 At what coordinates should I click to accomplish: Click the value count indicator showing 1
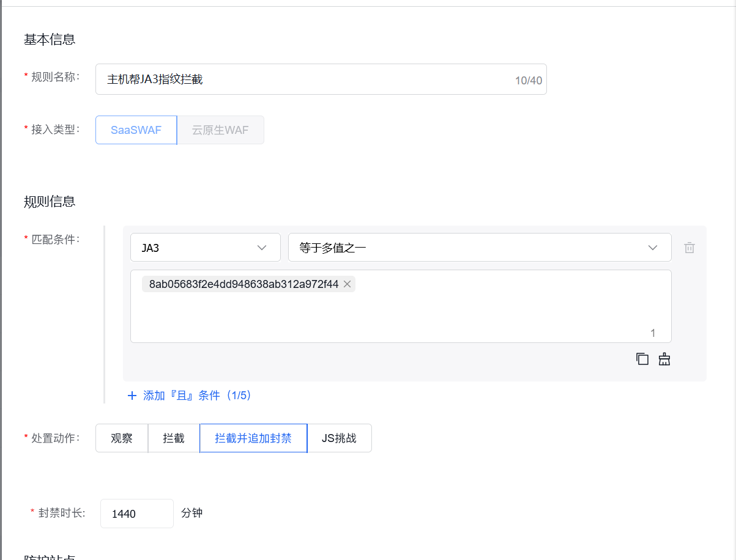652,333
